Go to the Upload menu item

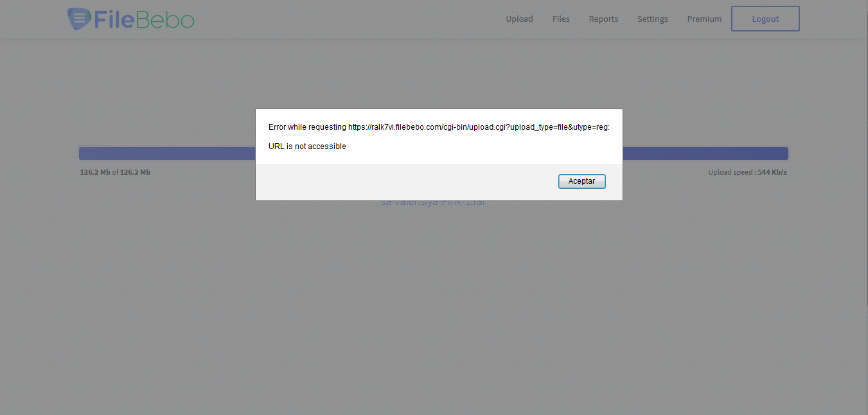tap(519, 19)
